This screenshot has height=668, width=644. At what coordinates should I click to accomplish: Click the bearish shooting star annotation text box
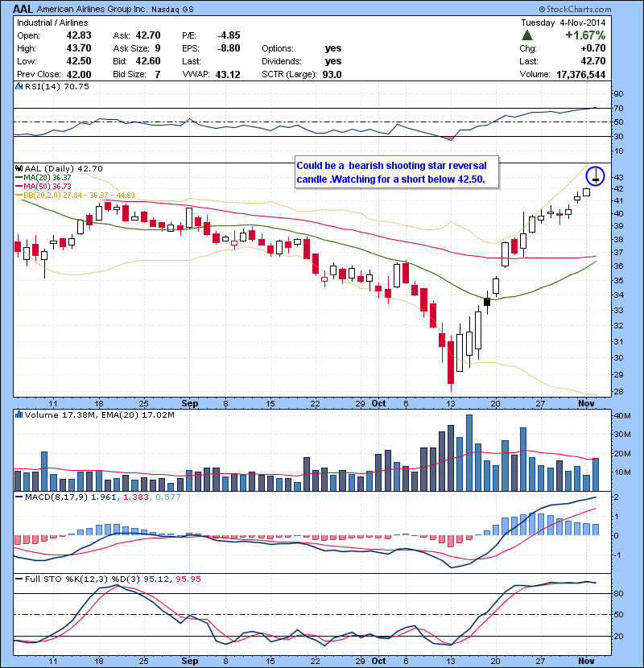(397, 172)
